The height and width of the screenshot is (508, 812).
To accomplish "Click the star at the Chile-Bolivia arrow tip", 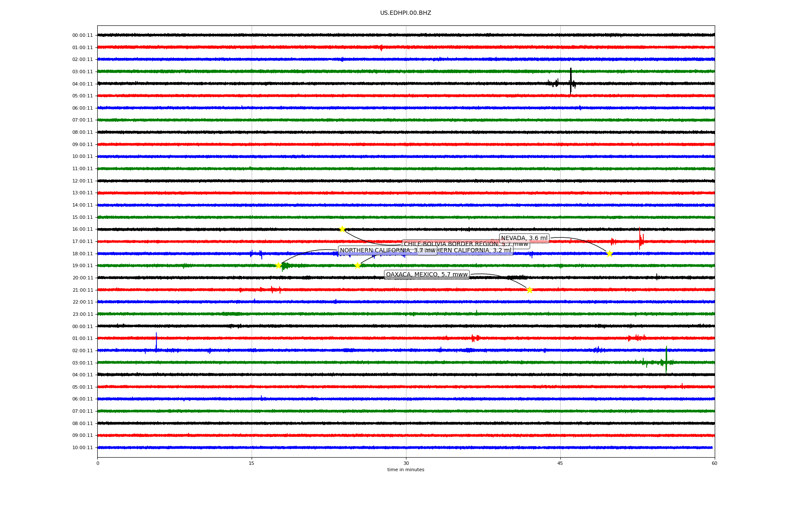I will pyautogui.click(x=342, y=229).
